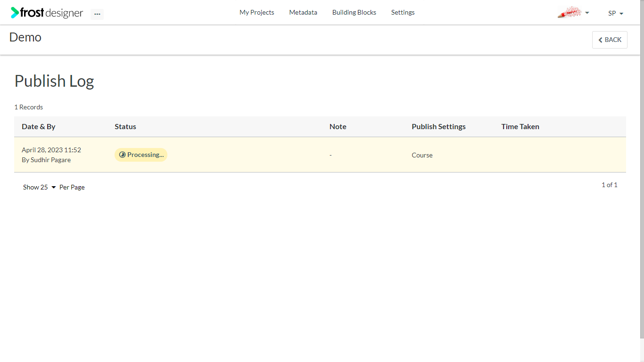Click the Demo project title
Screen dimensions: 644x362
coord(25,37)
